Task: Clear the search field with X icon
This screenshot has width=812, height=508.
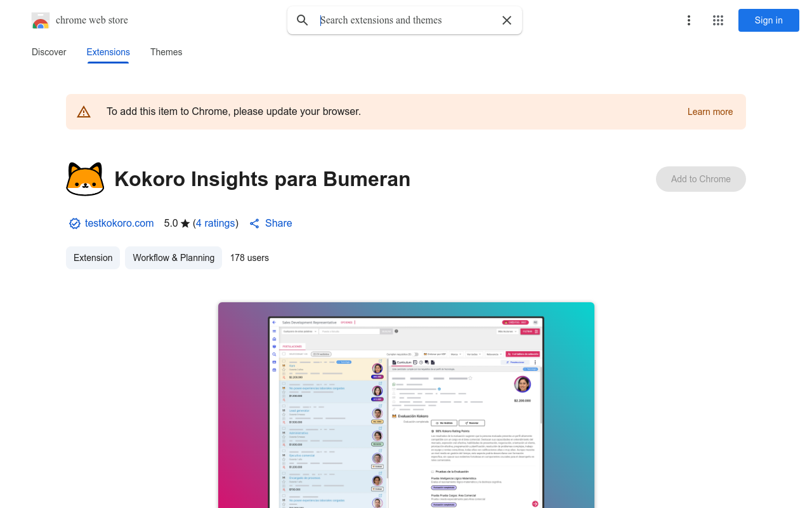Action: 507,20
